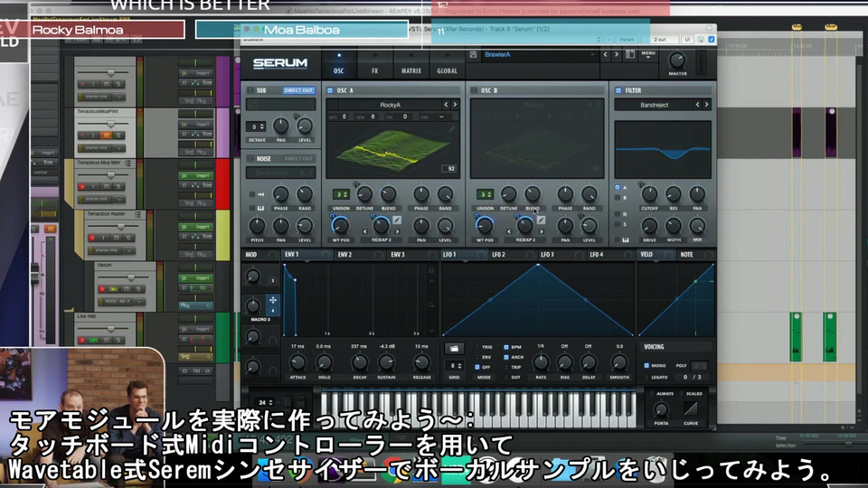Solo the TenaciousMoaPrint track
The image size is (868, 488).
coord(118,135)
